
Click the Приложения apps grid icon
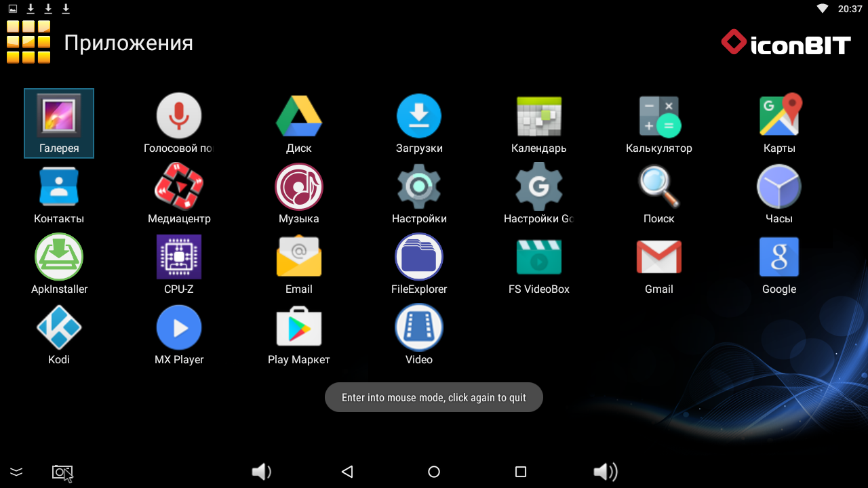click(x=28, y=42)
